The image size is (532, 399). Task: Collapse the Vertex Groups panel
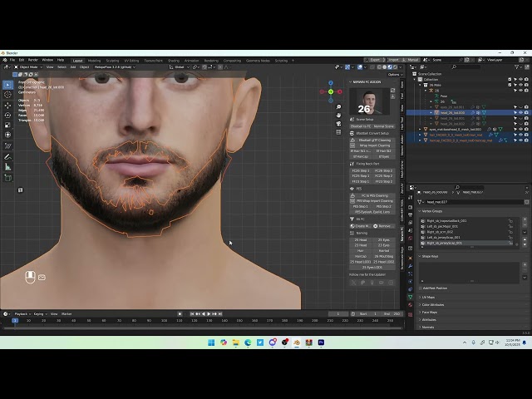click(x=419, y=211)
